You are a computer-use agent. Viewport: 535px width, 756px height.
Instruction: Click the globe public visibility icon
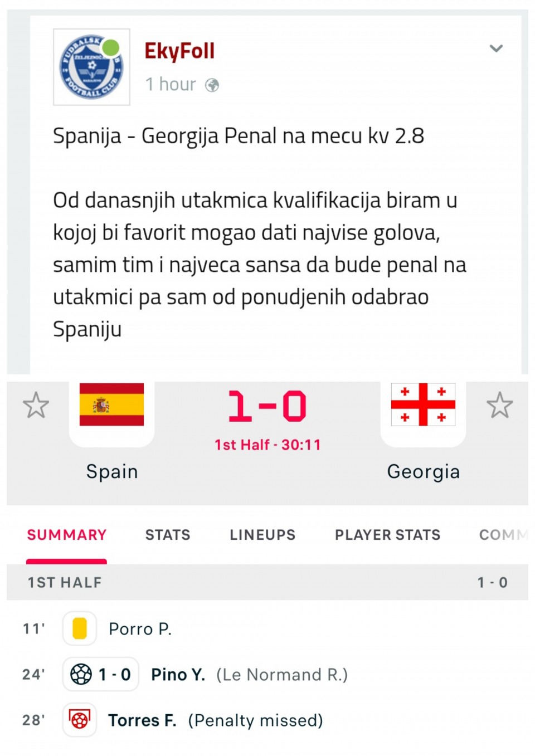pyautogui.click(x=212, y=85)
